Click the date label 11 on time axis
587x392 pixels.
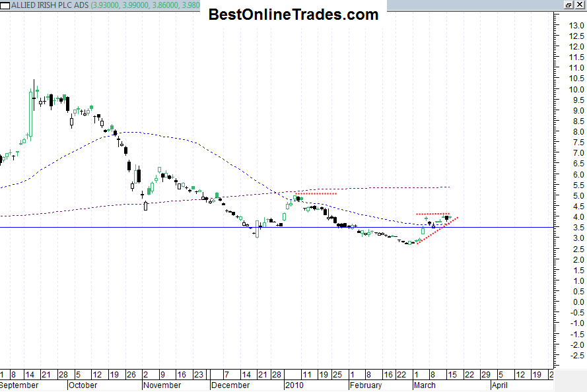click(306, 375)
